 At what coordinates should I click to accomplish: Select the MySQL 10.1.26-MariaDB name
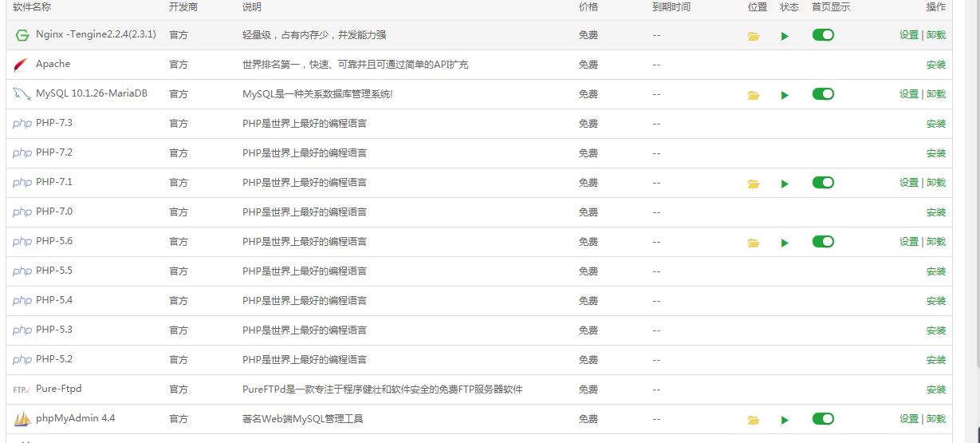[92, 94]
